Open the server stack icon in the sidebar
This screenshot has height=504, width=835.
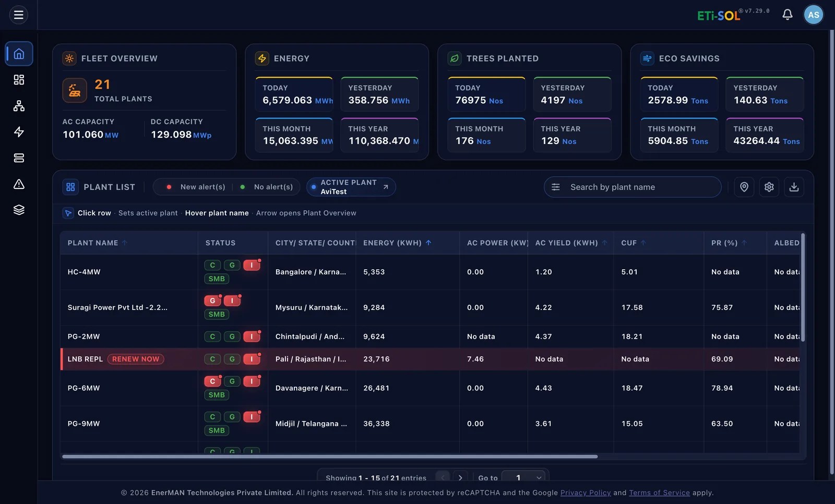click(x=19, y=158)
